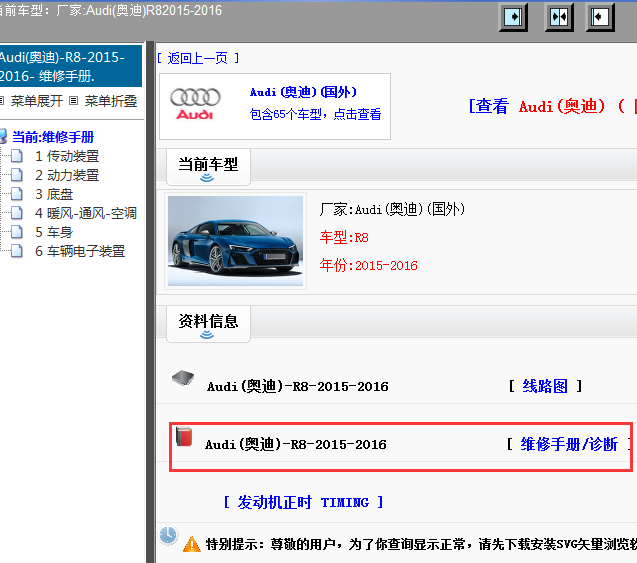Click the 厂家:Audi(奥迪)(国外) text
Screen dimensions: 637x563
tap(392, 209)
